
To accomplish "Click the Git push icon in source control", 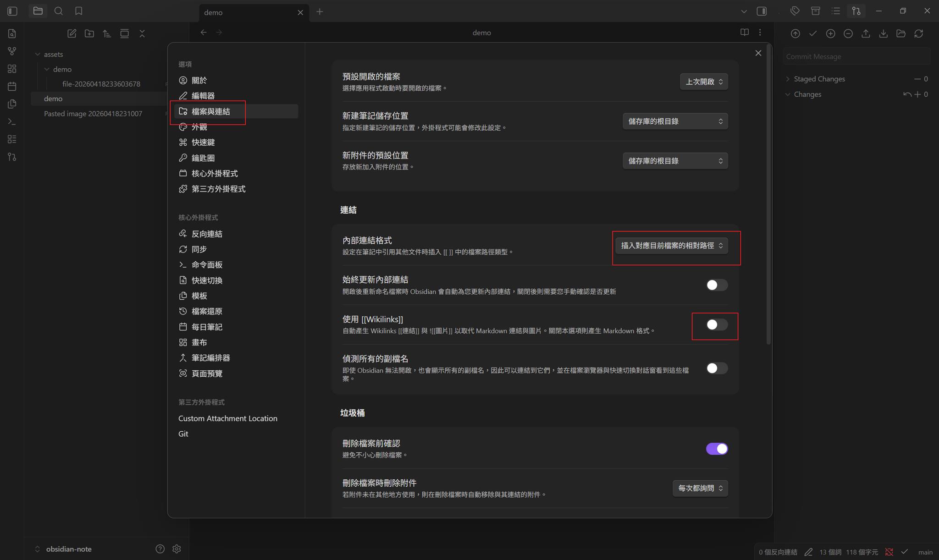I will 866,33.
